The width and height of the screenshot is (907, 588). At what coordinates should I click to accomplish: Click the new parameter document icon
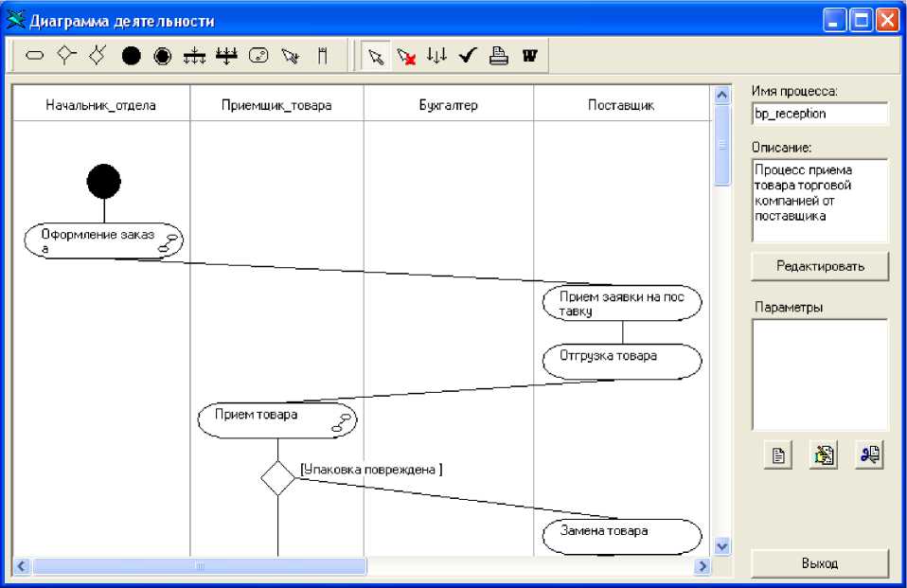click(778, 454)
